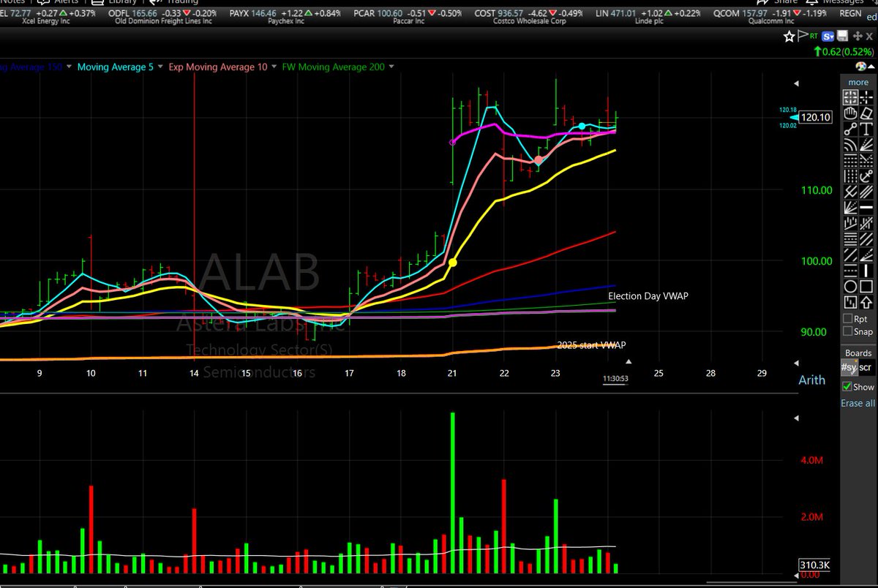
Task: Select the anchor tool icon
Action: click(866, 176)
